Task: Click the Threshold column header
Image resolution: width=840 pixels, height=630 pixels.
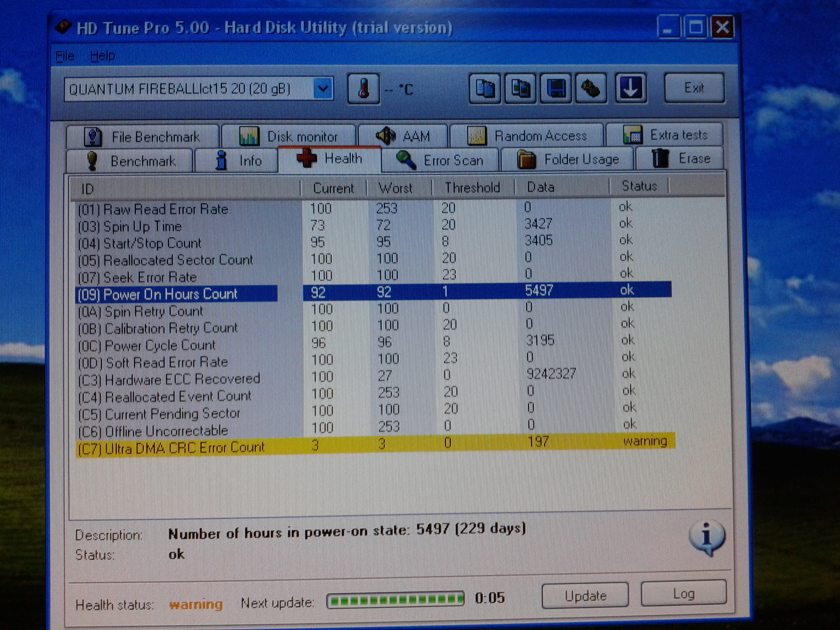Action: (473, 187)
